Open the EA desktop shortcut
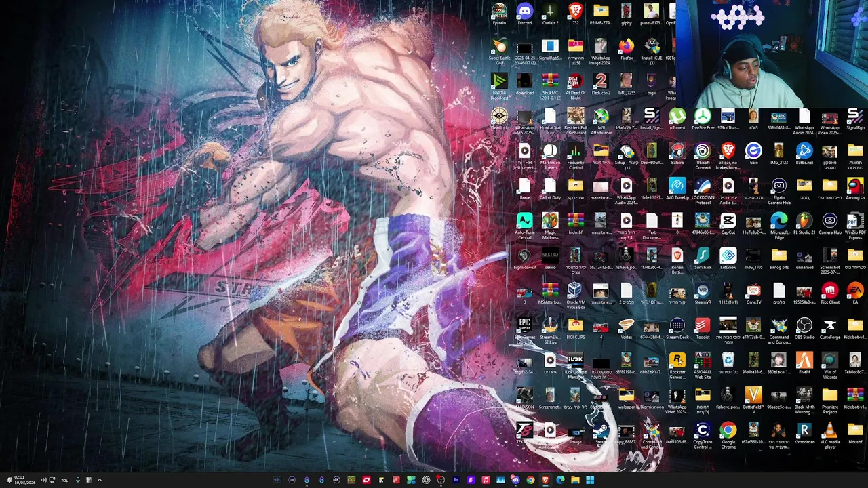Image resolution: width=868 pixels, height=488 pixels. tap(855, 294)
